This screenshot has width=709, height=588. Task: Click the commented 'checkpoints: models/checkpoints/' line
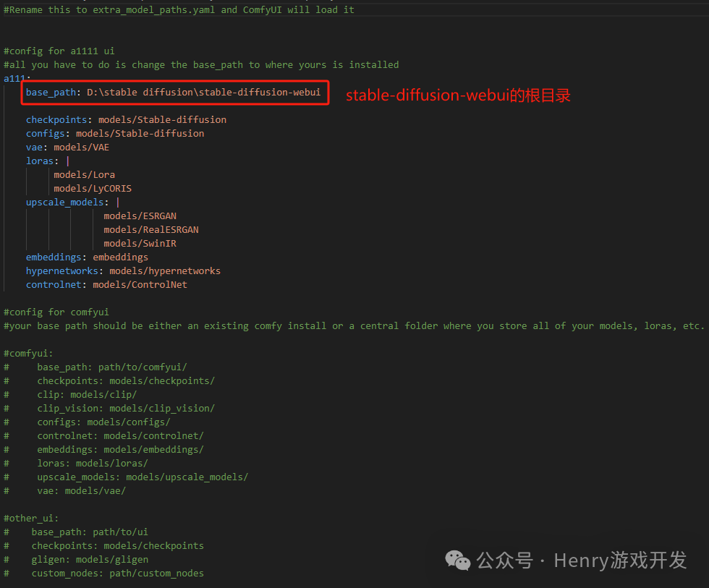point(126,381)
